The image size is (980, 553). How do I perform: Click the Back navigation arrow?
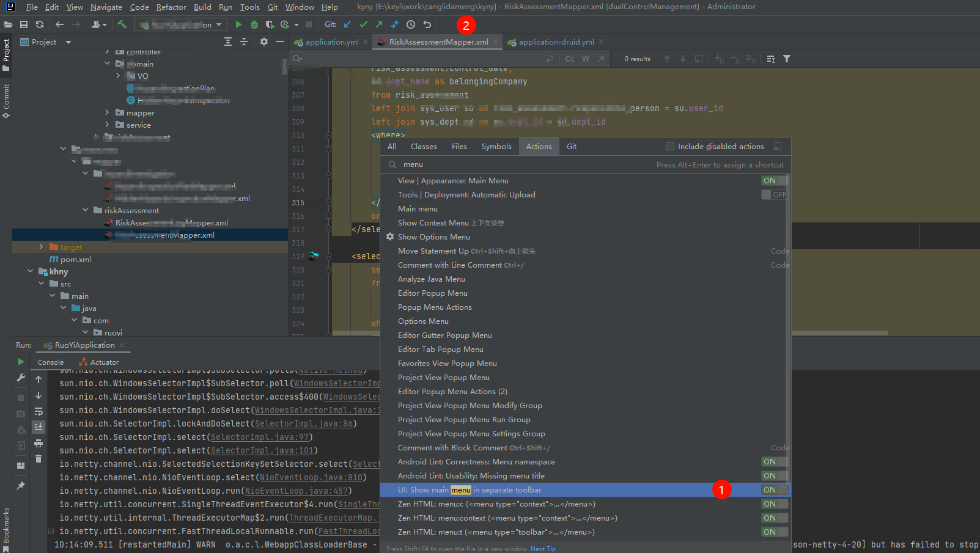(59, 24)
